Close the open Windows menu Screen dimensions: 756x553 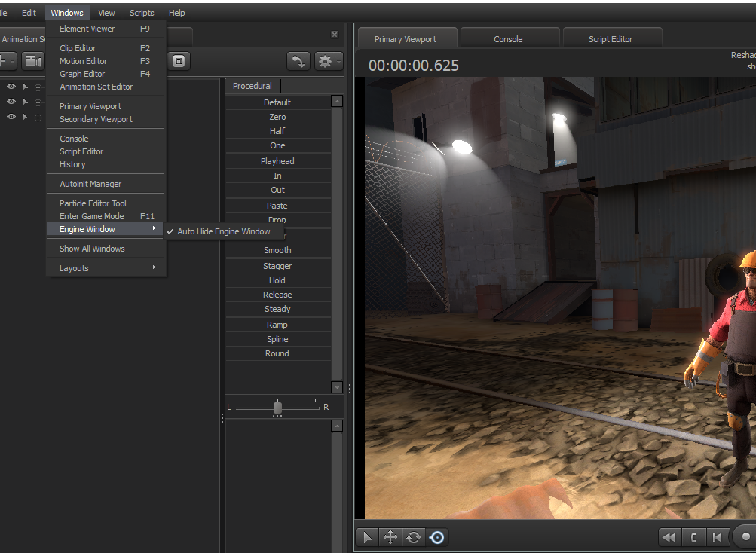pos(67,13)
